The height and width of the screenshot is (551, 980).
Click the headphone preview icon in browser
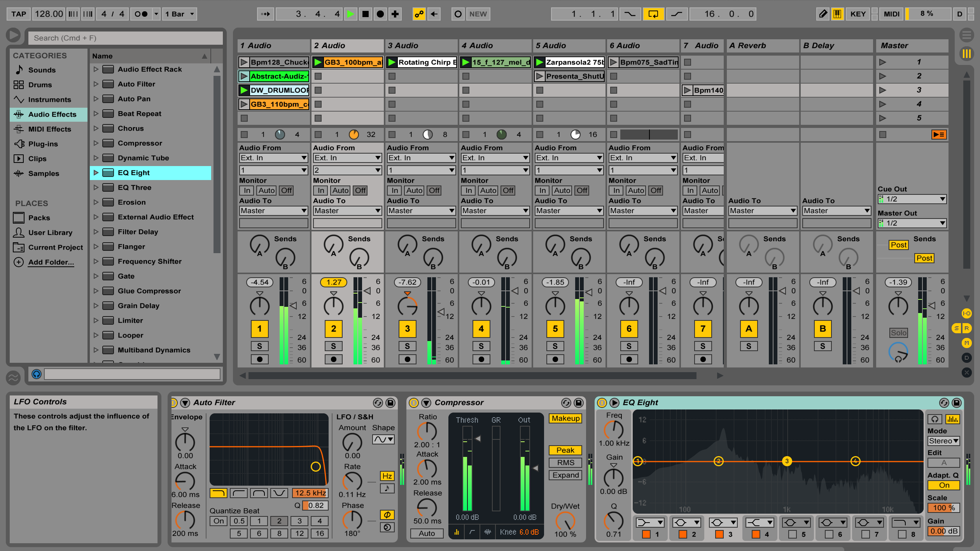click(x=37, y=374)
